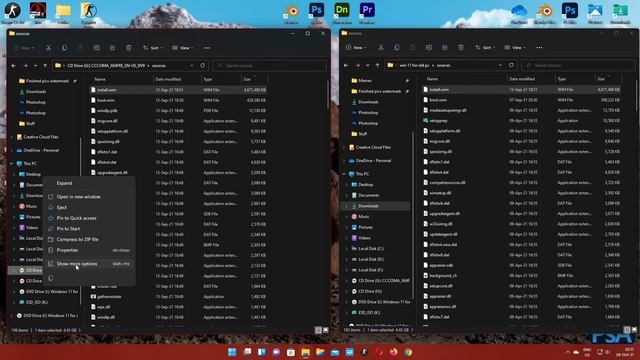Expand address bar history in left window

192,65
